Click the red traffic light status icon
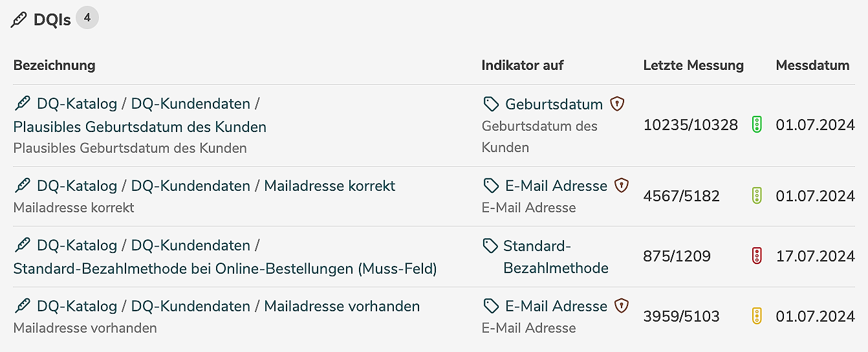 coord(757,256)
